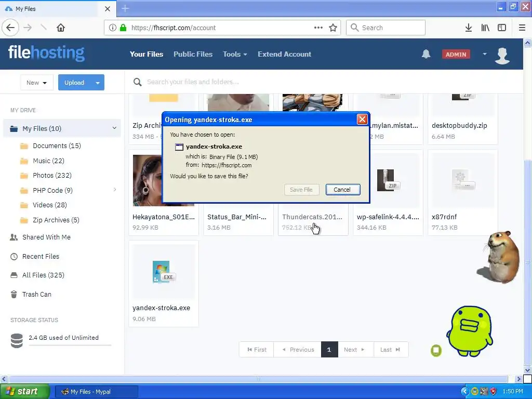This screenshot has height=399, width=532.
Task: Open Music (22) folder
Action: click(48, 161)
